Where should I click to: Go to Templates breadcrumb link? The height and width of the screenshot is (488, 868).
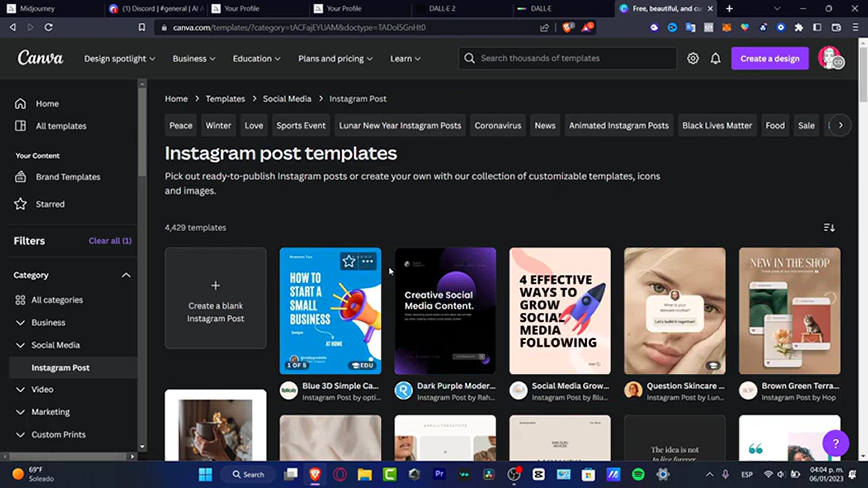(225, 99)
